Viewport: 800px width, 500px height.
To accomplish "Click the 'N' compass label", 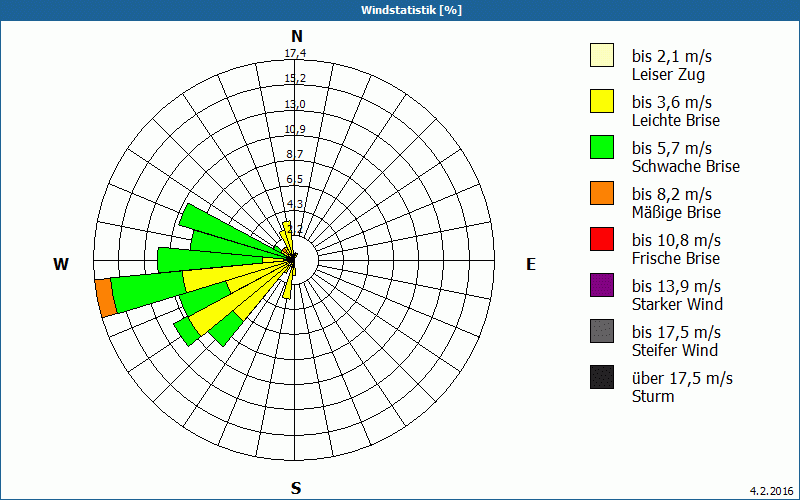I will click(297, 36).
